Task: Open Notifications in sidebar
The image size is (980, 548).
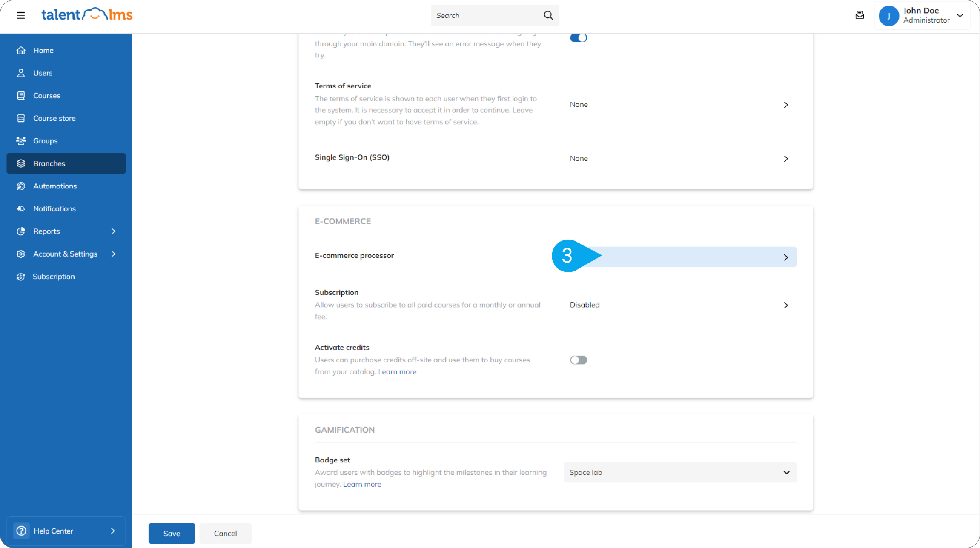Action: point(66,208)
